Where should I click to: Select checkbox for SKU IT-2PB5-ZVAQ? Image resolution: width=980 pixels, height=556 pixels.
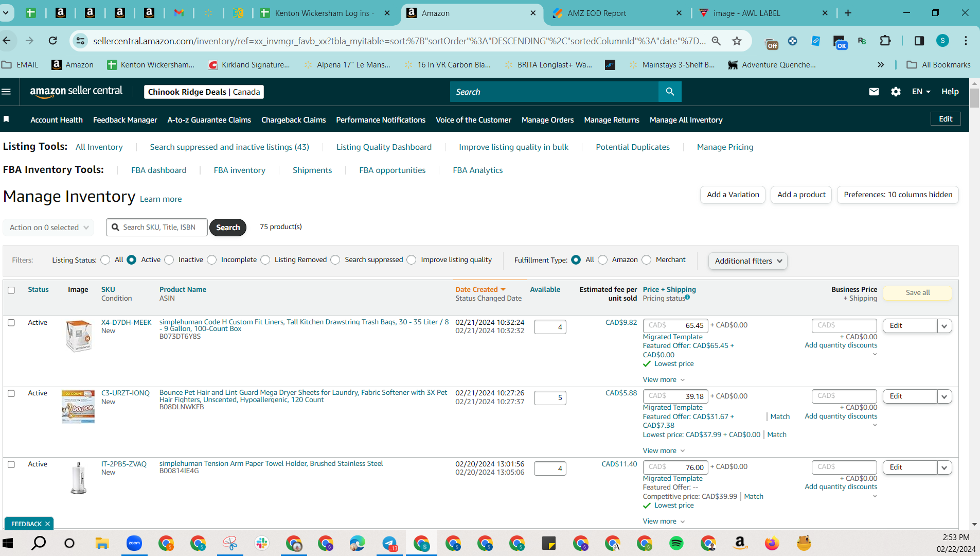pos(11,465)
